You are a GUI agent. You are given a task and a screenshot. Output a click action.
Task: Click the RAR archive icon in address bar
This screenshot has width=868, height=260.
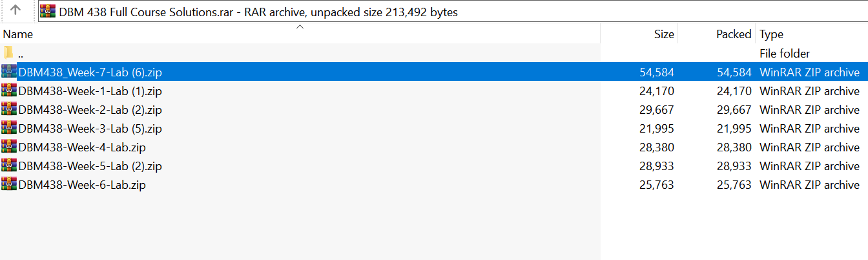48,11
